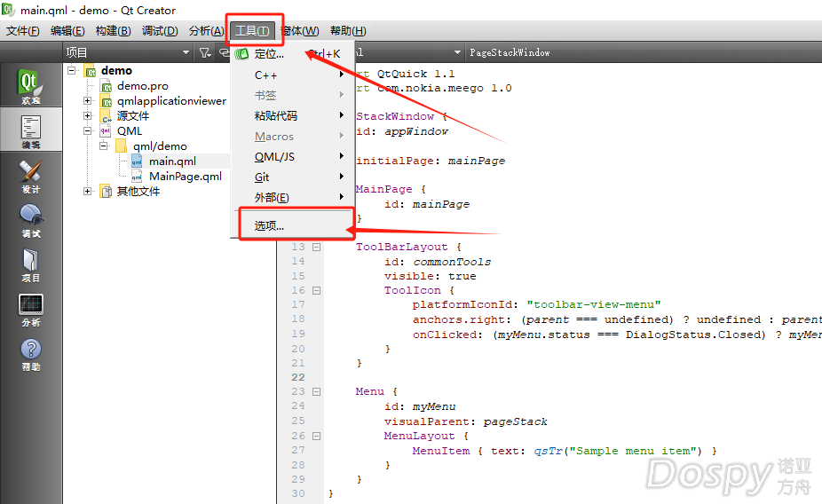Click the other files folder icon
822x504 pixels.
(106, 192)
